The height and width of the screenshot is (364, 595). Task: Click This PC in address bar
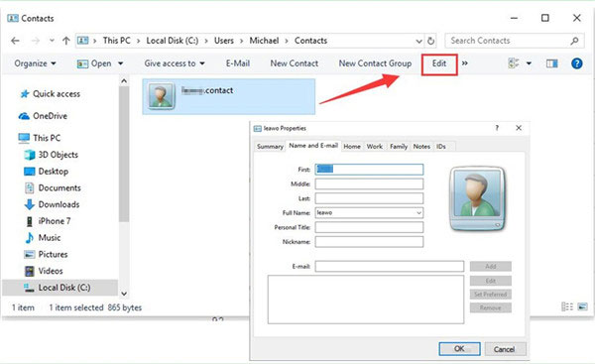click(116, 41)
